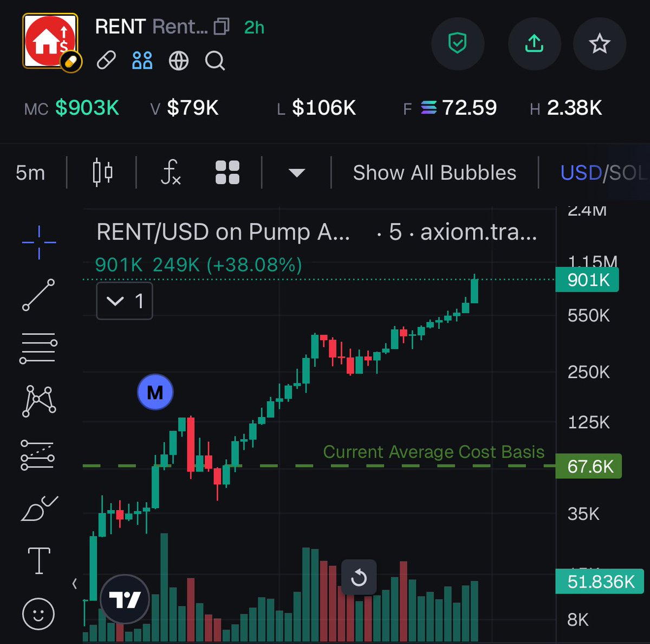Click the 550K price axis label
The height and width of the screenshot is (644, 650).
(589, 316)
